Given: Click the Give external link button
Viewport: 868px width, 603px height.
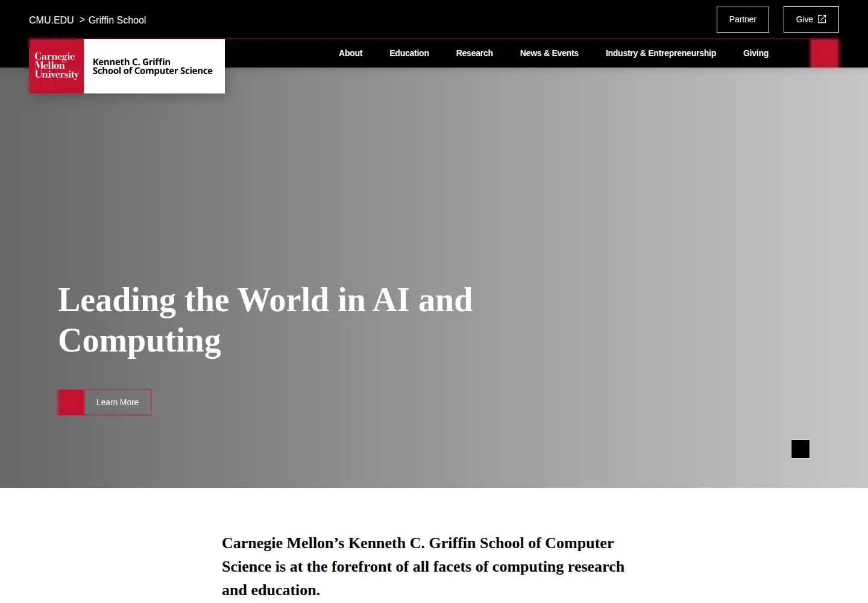Looking at the screenshot, I should [811, 19].
